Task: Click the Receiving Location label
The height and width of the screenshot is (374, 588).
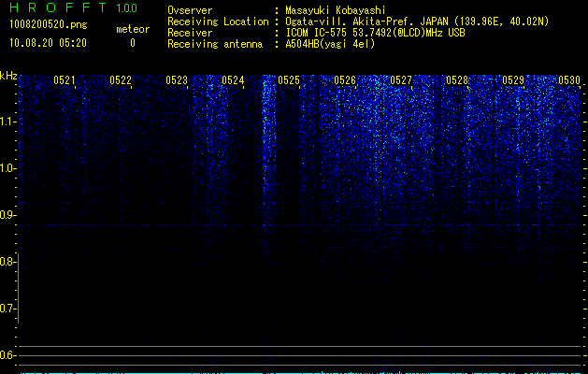Action: click(x=218, y=22)
